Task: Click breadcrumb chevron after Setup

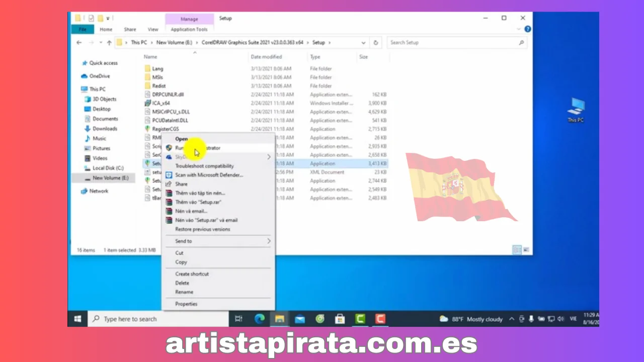Action: click(x=330, y=43)
